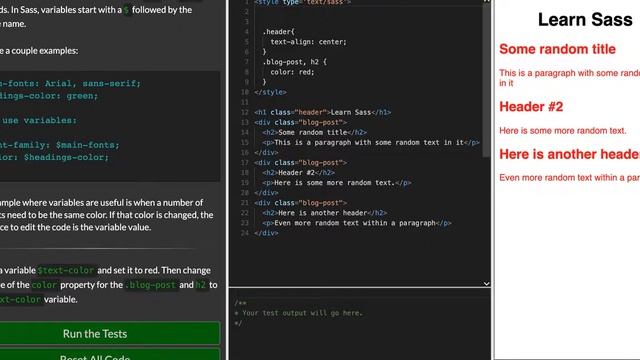Click the 'Learn Sass' heading in the preview
Viewport: 640px width, 360px height.
(585, 19)
